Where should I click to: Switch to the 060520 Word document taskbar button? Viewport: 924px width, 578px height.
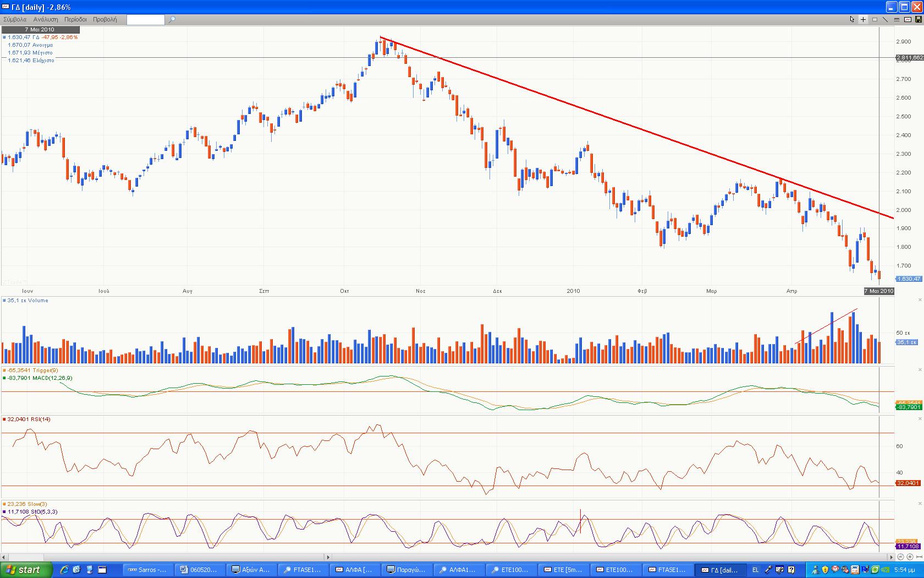click(x=199, y=570)
